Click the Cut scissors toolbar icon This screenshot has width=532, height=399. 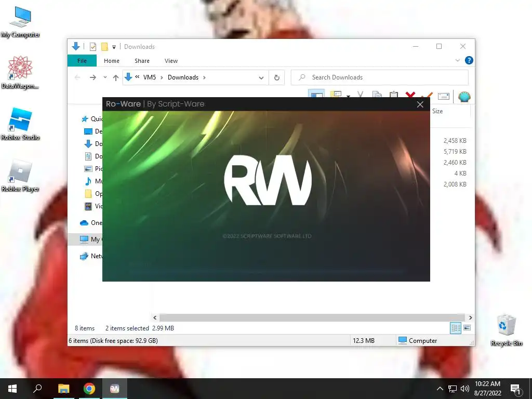pyautogui.click(x=361, y=95)
